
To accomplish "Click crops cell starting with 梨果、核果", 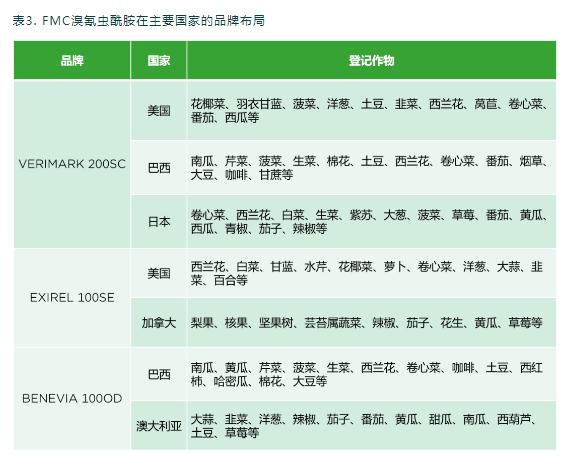I will pos(371,322).
